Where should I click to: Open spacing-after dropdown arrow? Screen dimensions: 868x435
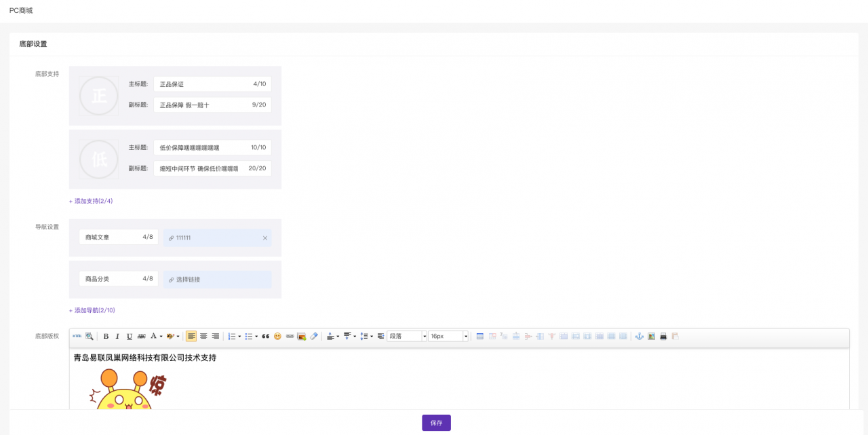[355, 336]
